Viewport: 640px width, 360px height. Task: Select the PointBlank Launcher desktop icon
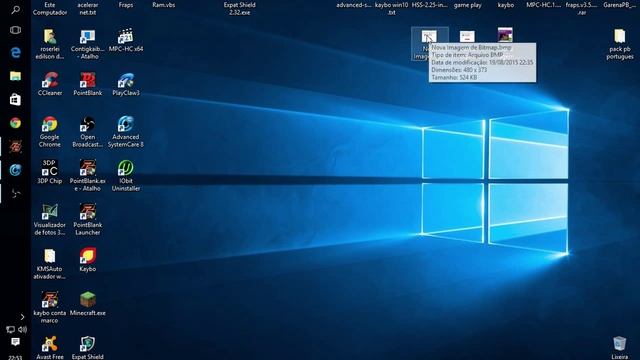(88, 220)
